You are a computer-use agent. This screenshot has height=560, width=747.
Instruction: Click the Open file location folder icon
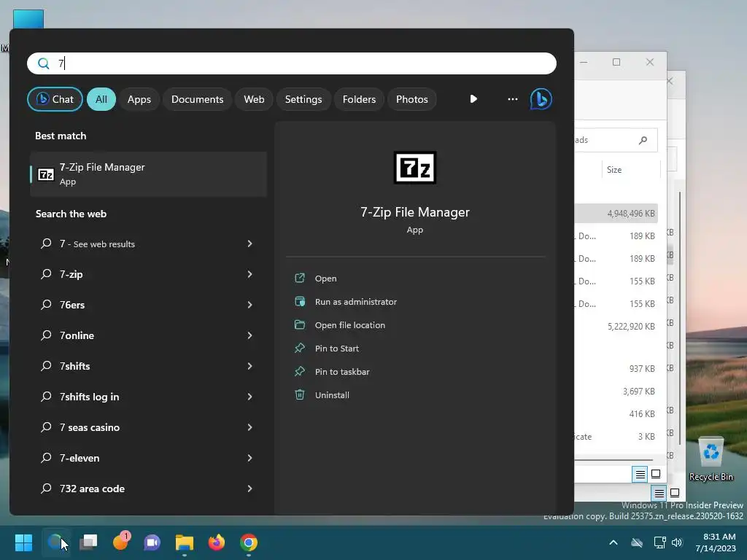click(x=300, y=324)
